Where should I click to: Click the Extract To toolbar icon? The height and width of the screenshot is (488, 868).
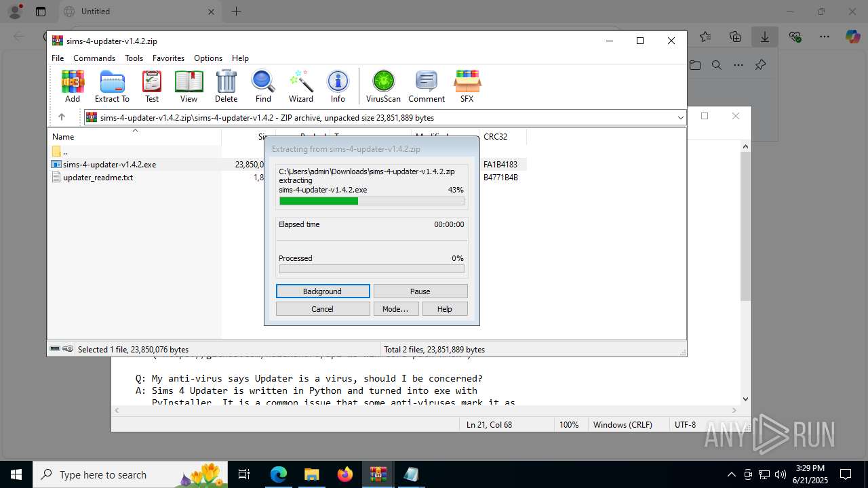[x=112, y=86]
